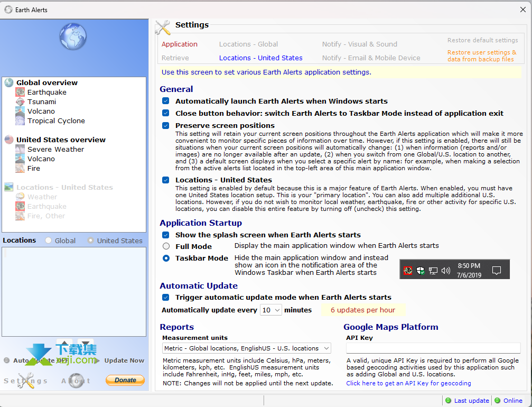Image resolution: width=532 pixels, height=407 pixels.
Task: Click Restore user settings from backup files
Action: pos(482,55)
